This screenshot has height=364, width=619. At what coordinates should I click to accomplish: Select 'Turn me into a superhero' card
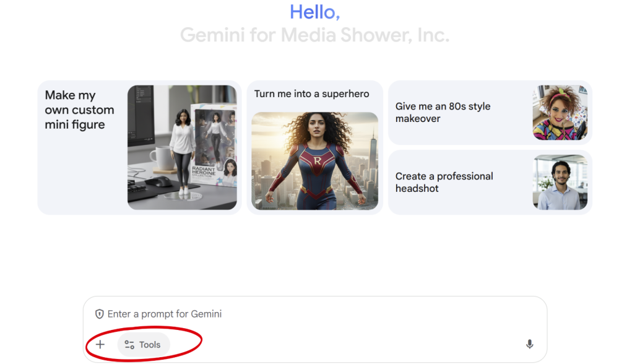[314, 148]
